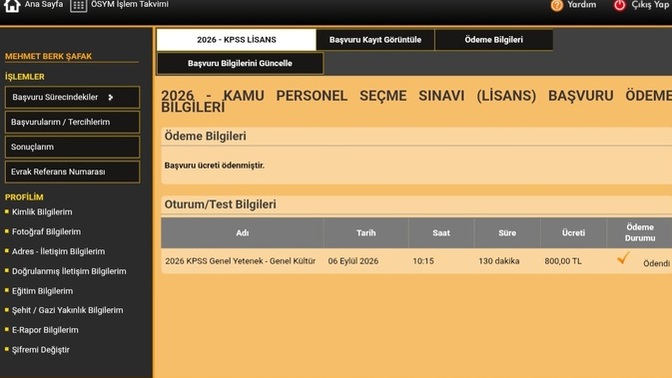
Task: Click the Ödeme Bilgileri section heading
Action: pyautogui.click(x=205, y=136)
